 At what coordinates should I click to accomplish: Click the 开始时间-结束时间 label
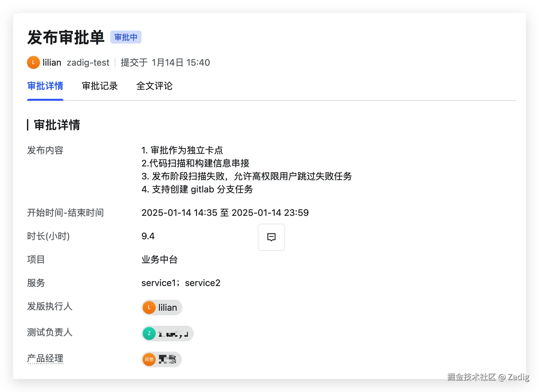pyautogui.click(x=65, y=213)
